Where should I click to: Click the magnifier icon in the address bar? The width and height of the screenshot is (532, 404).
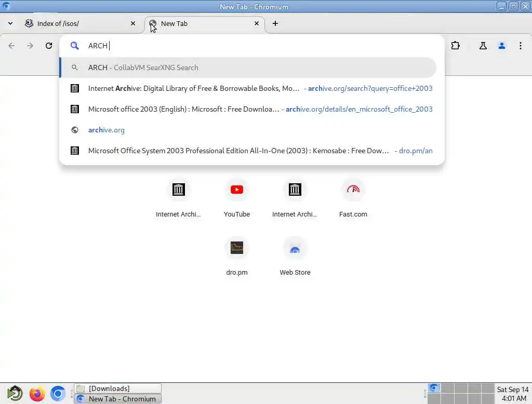click(75, 46)
